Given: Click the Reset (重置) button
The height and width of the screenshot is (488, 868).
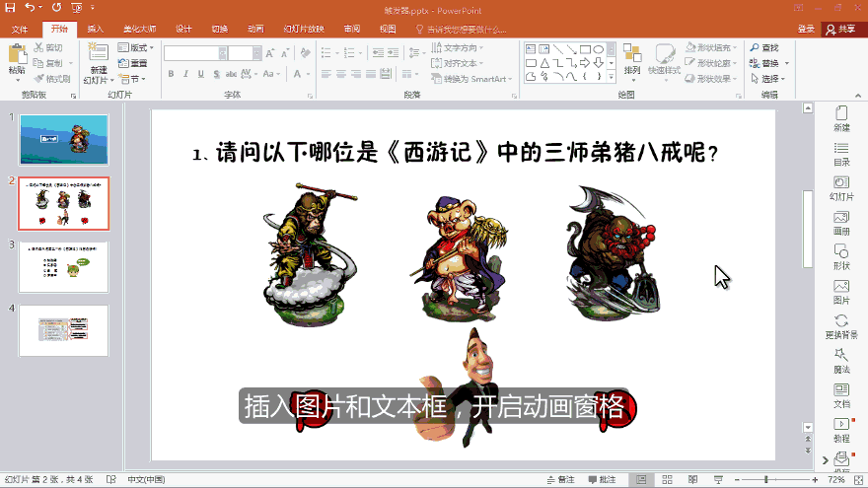Looking at the screenshot, I should pos(133,63).
